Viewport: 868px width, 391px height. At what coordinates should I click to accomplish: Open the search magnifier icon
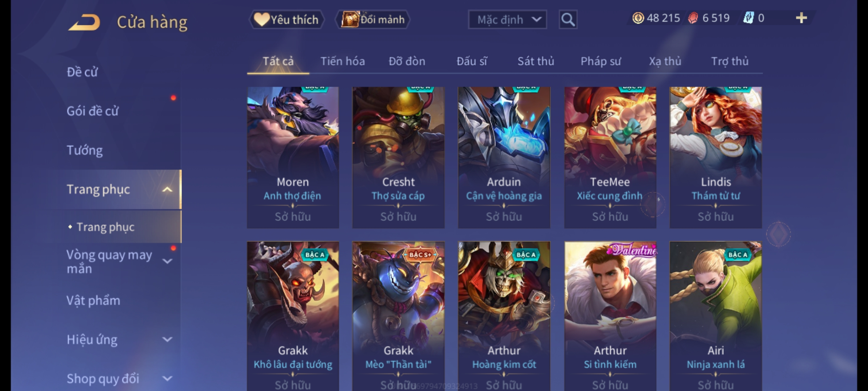[568, 20]
